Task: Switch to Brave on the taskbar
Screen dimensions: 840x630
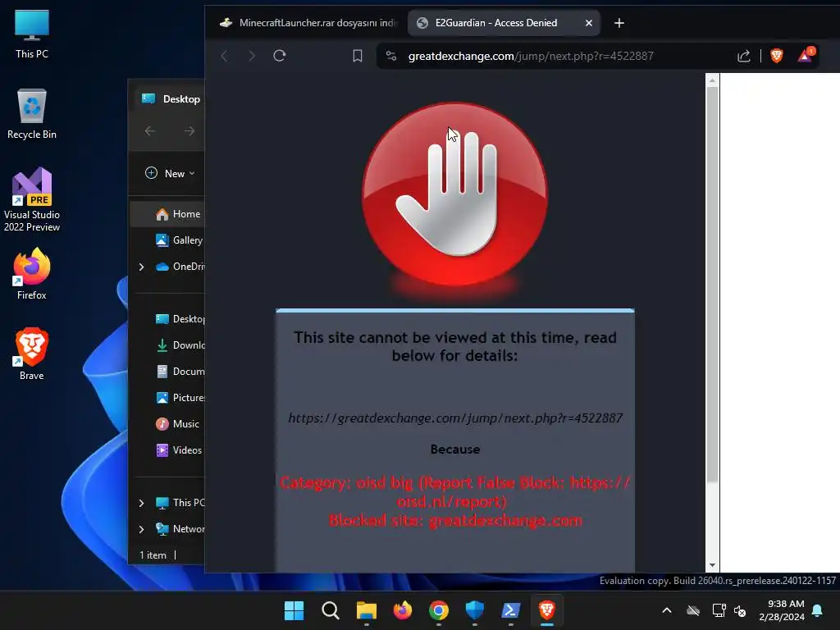Action: (x=546, y=610)
